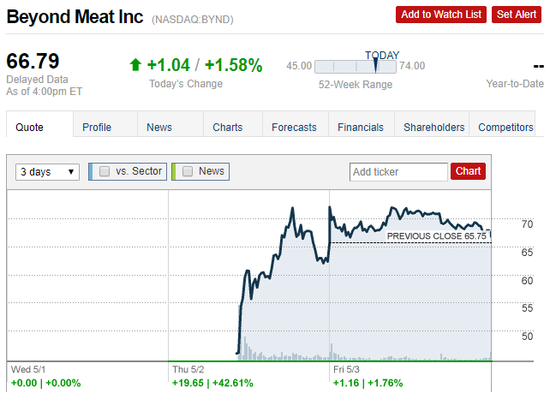Click the red Chart button

[468, 171]
